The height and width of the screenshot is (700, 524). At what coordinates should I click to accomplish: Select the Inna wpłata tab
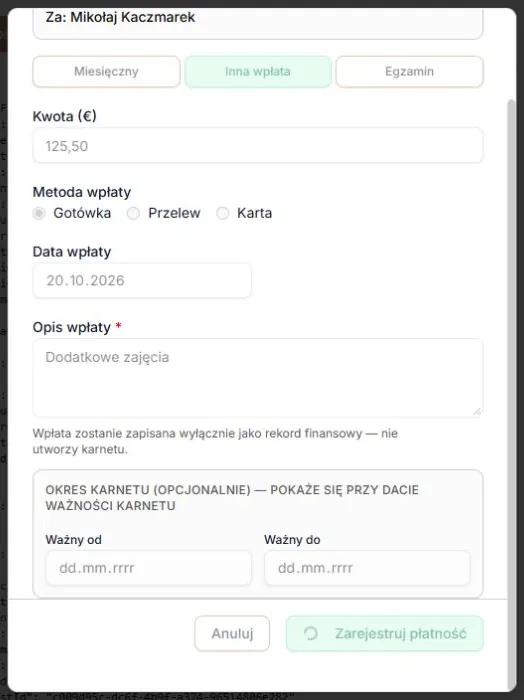tap(258, 71)
